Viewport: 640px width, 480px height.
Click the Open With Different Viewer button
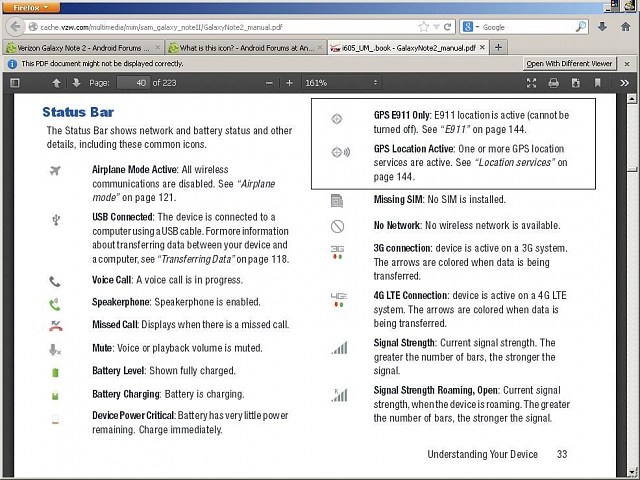569,64
